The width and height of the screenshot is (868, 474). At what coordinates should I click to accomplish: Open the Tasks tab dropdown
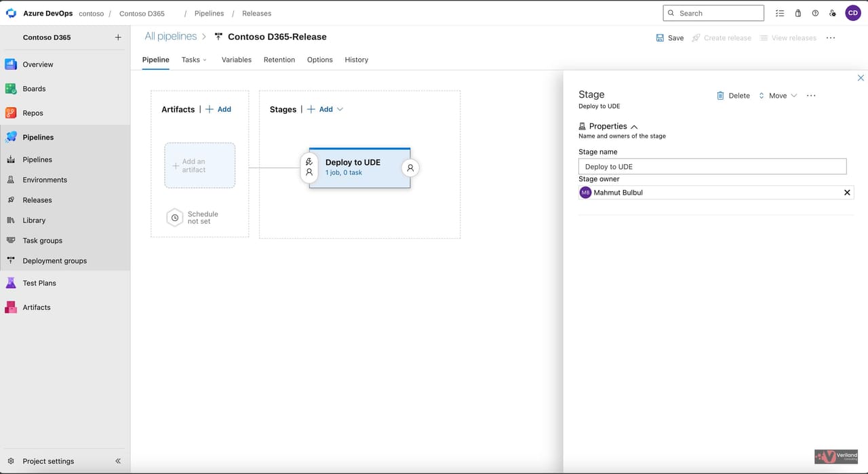pyautogui.click(x=195, y=60)
